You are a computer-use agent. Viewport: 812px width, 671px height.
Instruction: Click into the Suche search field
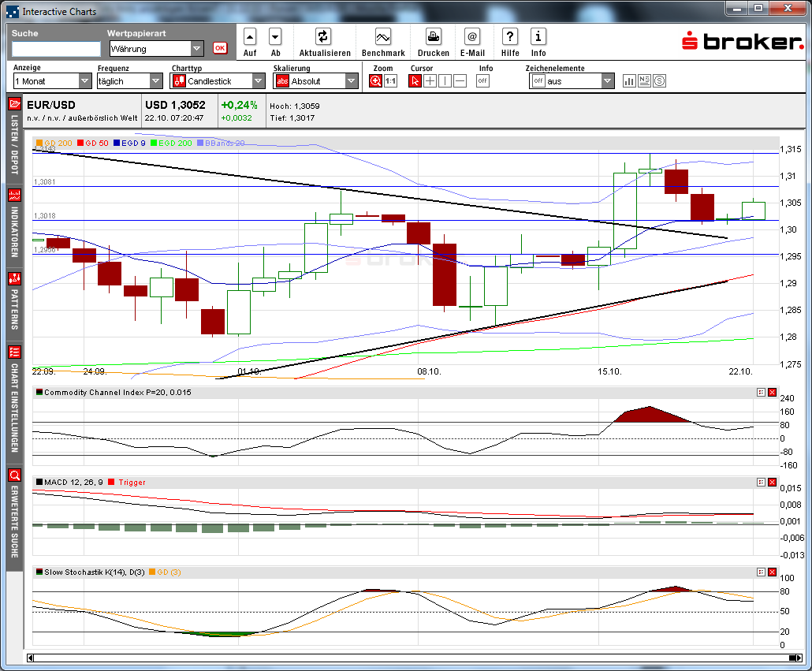point(56,49)
